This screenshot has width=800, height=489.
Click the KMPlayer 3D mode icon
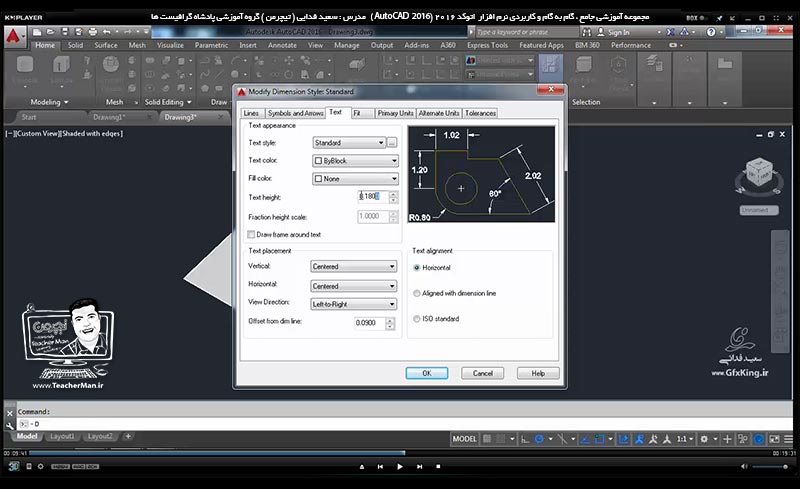[x=13, y=466]
